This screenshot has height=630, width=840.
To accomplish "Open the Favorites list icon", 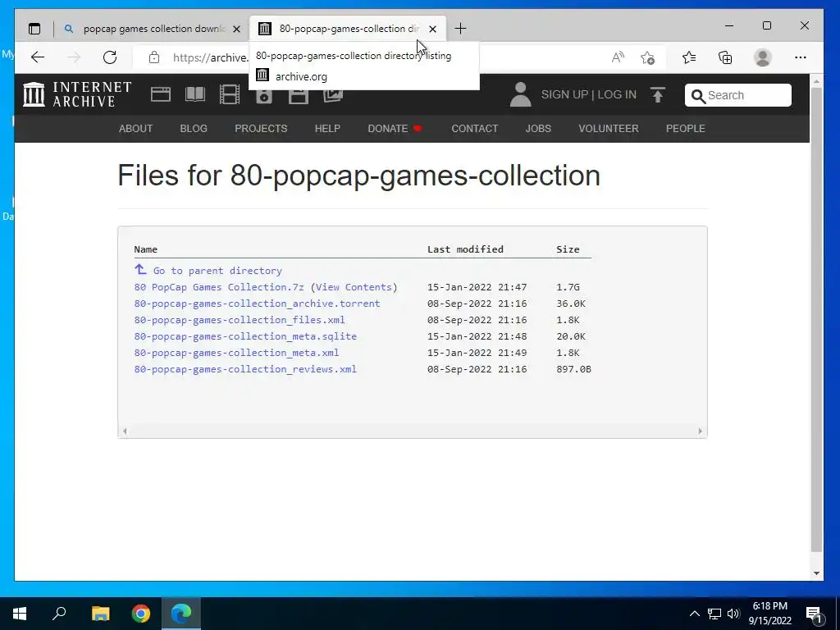I will 689,57.
